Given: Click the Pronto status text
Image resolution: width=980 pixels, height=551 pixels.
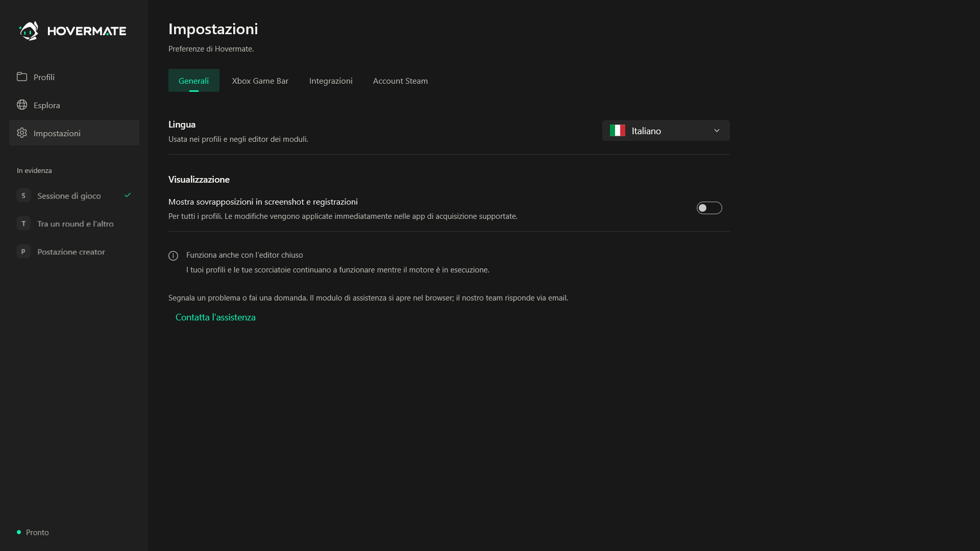Looking at the screenshot, I should click(37, 532).
